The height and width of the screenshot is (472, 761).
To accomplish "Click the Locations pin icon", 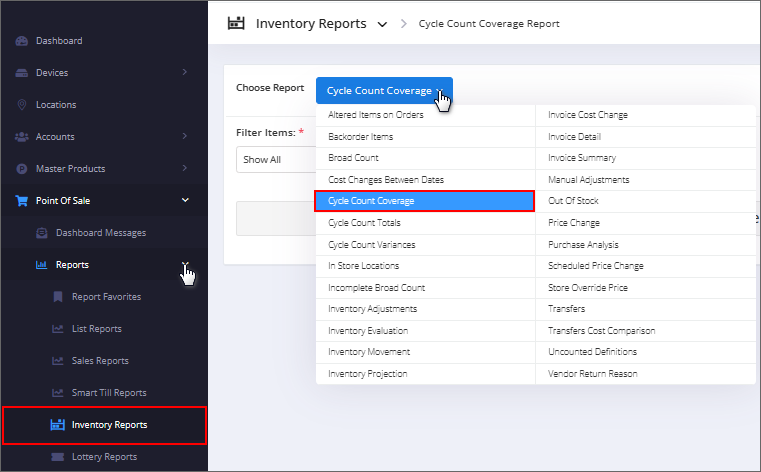I will coord(22,105).
